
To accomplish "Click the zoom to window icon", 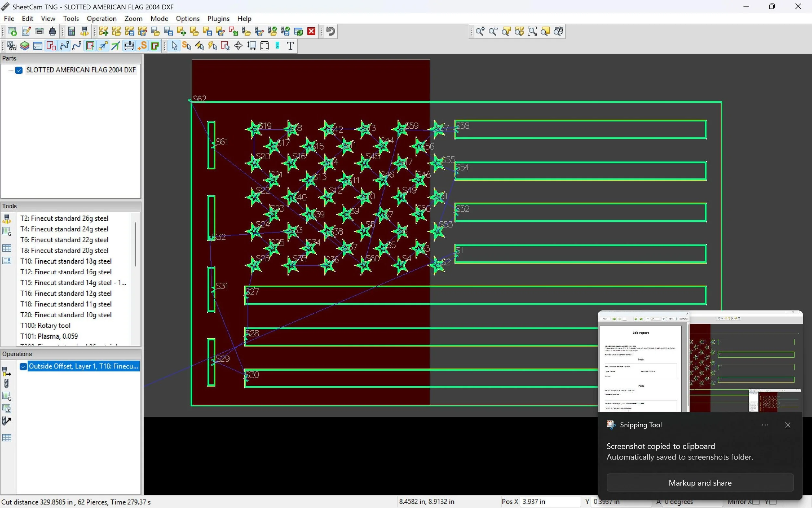I will point(532,31).
